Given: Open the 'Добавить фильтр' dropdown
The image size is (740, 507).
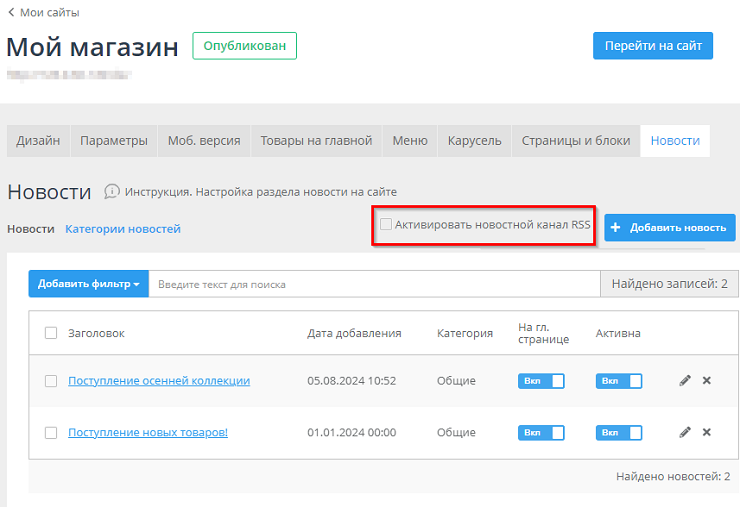Looking at the screenshot, I should coord(88,284).
